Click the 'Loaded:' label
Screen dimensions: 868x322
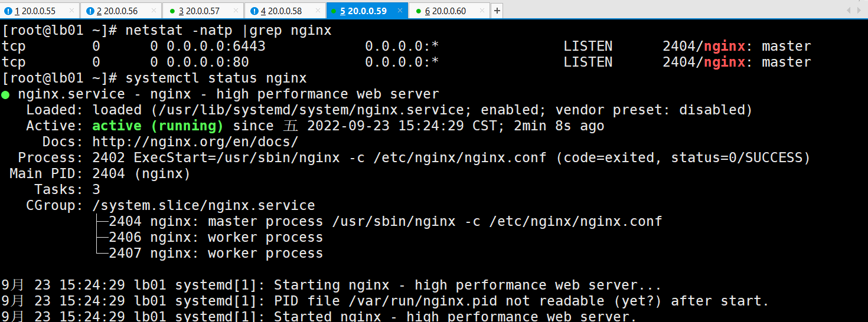coord(55,110)
